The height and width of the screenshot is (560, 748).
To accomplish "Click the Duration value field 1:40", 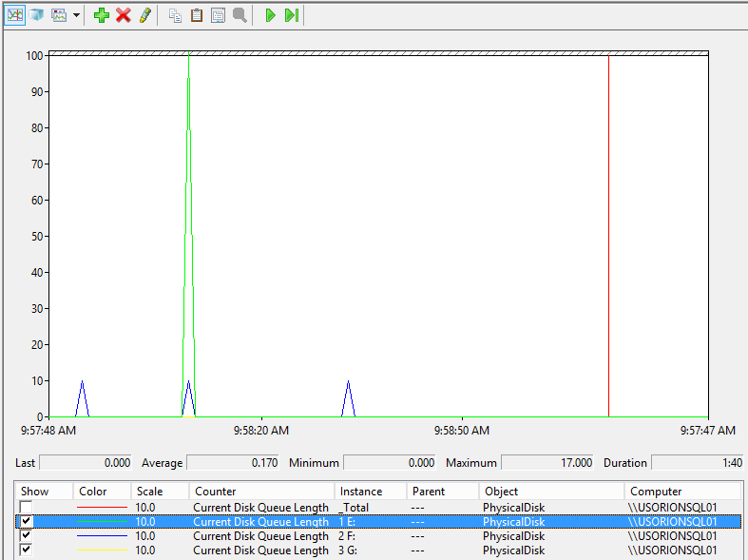I will (698, 463).
